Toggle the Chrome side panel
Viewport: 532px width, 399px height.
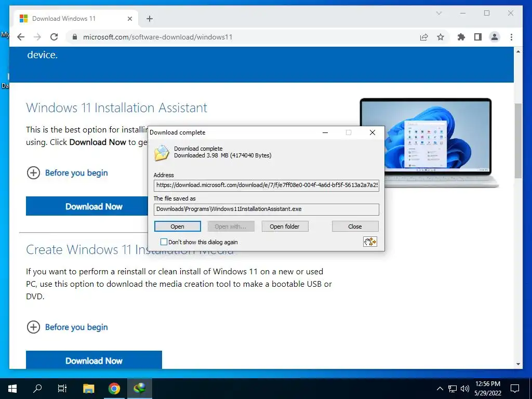point(478,37)
